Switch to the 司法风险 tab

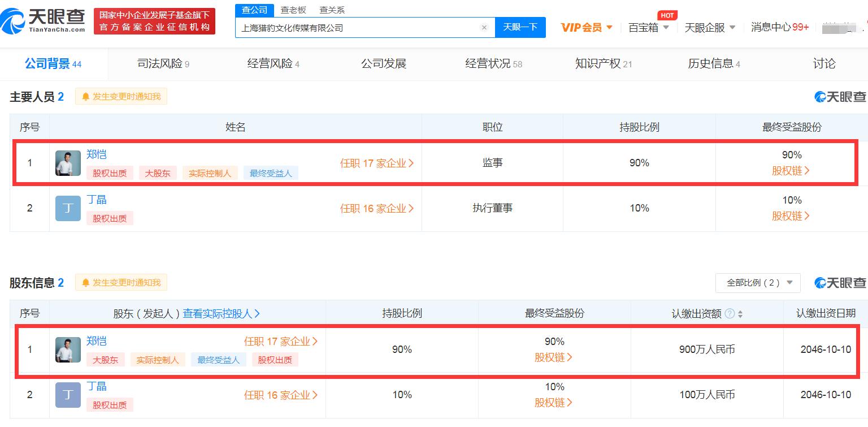pyautogui.click(x=163, y=64)
